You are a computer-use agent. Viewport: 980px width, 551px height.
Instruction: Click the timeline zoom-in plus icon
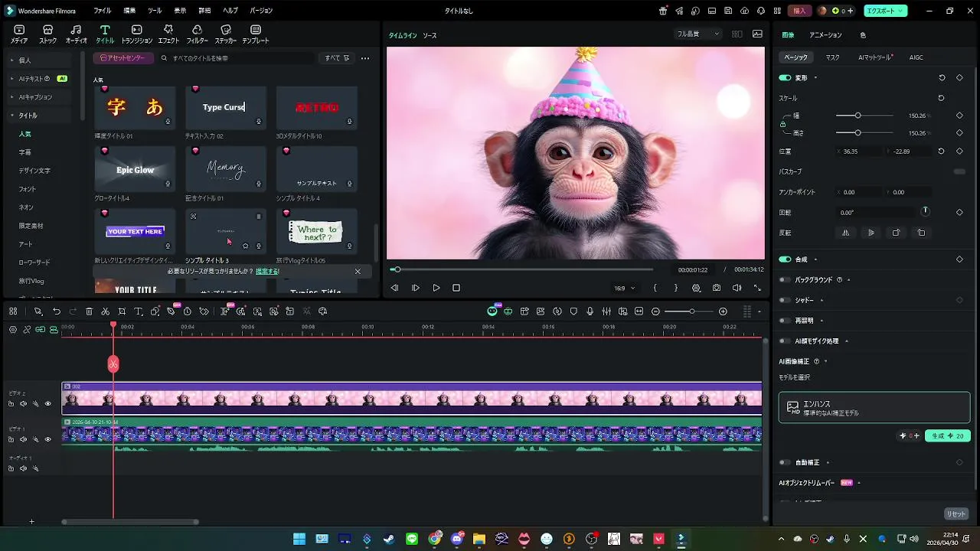pyautogui.click(x=723, y=311)
